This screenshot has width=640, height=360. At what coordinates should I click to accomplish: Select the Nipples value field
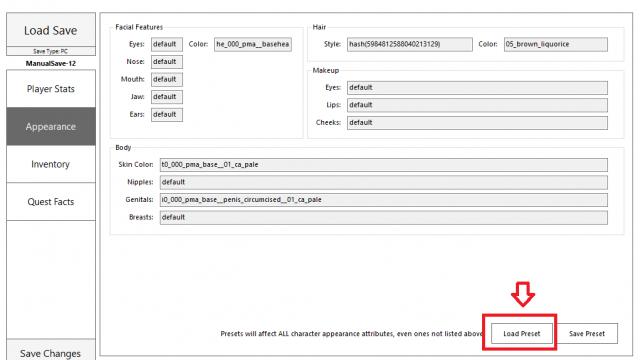384,182
